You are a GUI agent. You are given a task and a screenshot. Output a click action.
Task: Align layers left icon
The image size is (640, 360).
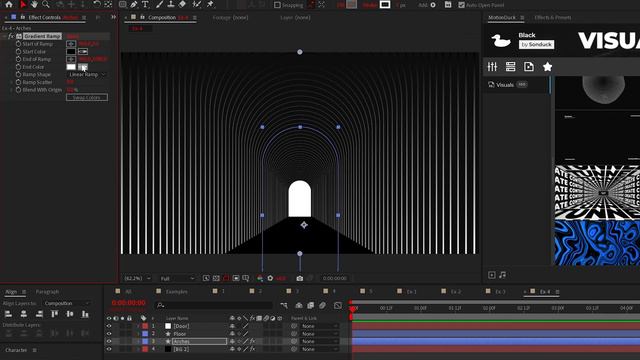pyautogui.click(x=8, y=314)
